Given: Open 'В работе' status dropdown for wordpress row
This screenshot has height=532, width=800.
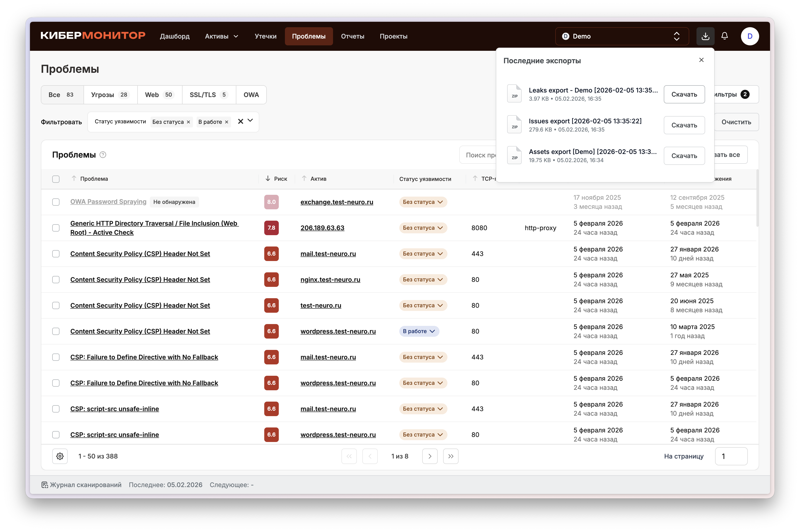Looking at the screenshot, I should pyautogui.click(x=419, y=331).
